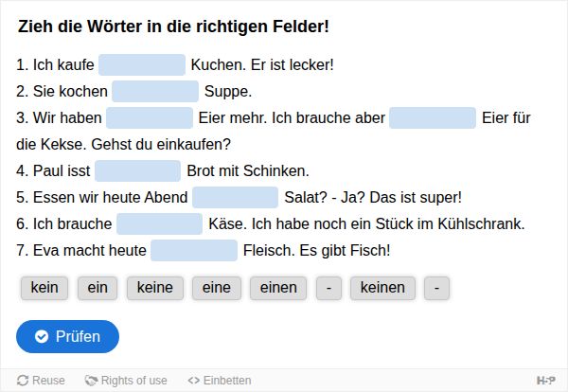Open the Reuse link

click(x=41, y=381)
